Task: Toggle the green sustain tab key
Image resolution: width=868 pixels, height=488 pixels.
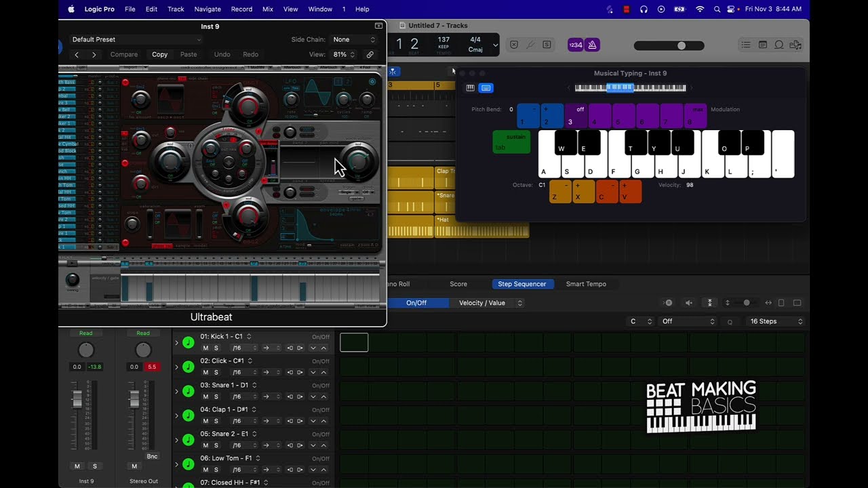Action: (511, 142)
